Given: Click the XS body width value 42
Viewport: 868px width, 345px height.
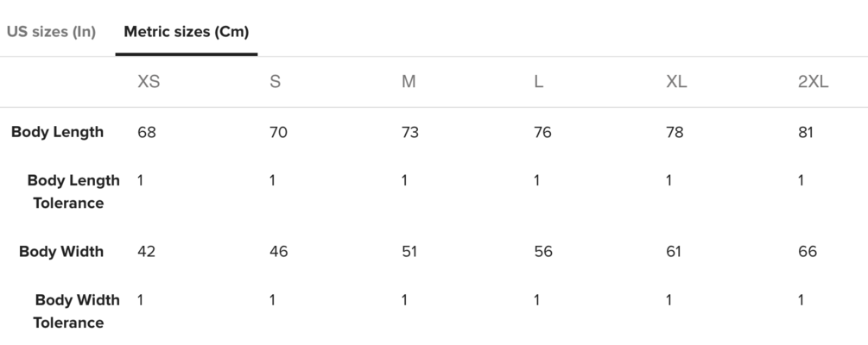Looking at the screenshot, I should coord(147,251).
